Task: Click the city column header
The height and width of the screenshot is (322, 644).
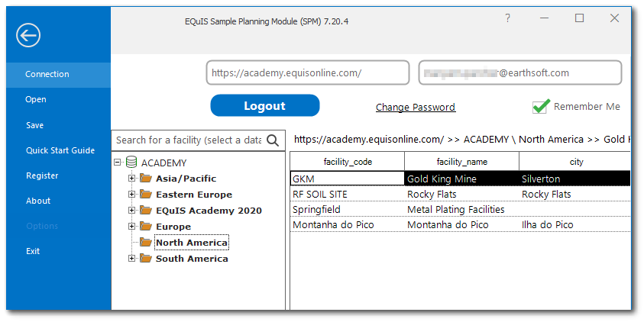Action: pos(575,162)
